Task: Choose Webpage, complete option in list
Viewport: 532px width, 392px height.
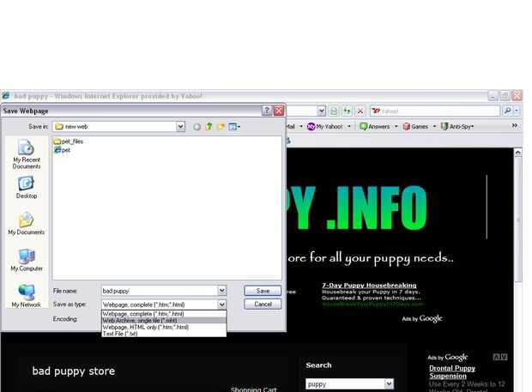Action: tap(164, 314)
